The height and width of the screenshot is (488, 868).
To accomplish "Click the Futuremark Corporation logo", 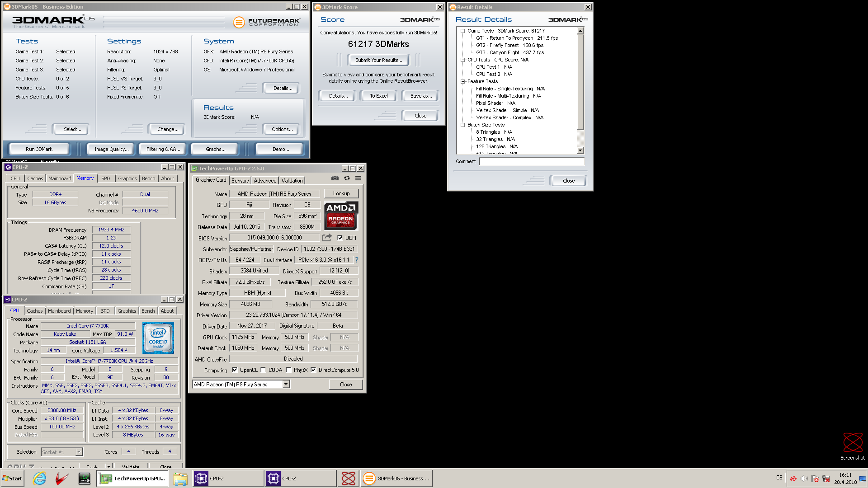I will click(267, 22).
